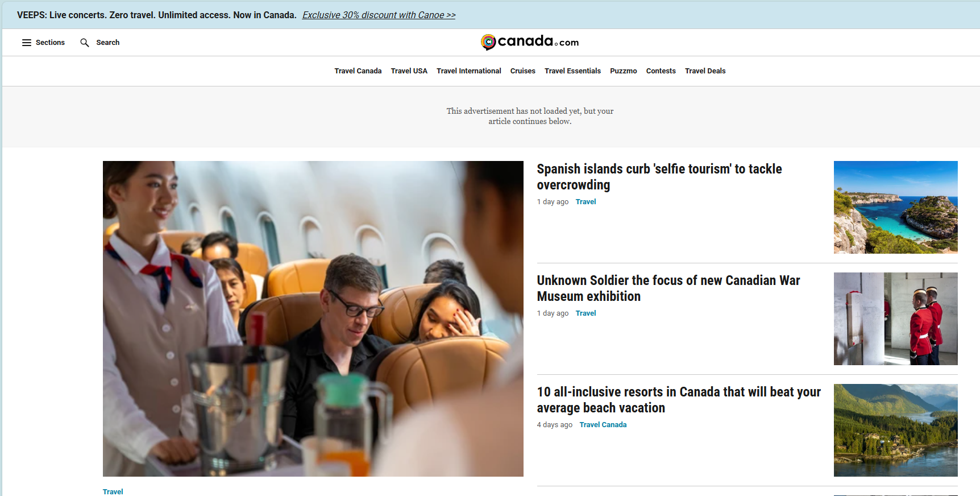Visit the Contests section

point(661,71)
